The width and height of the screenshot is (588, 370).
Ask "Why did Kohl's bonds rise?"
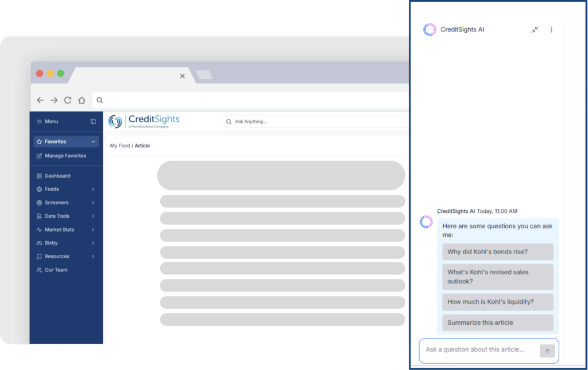[x=498, y=252]
